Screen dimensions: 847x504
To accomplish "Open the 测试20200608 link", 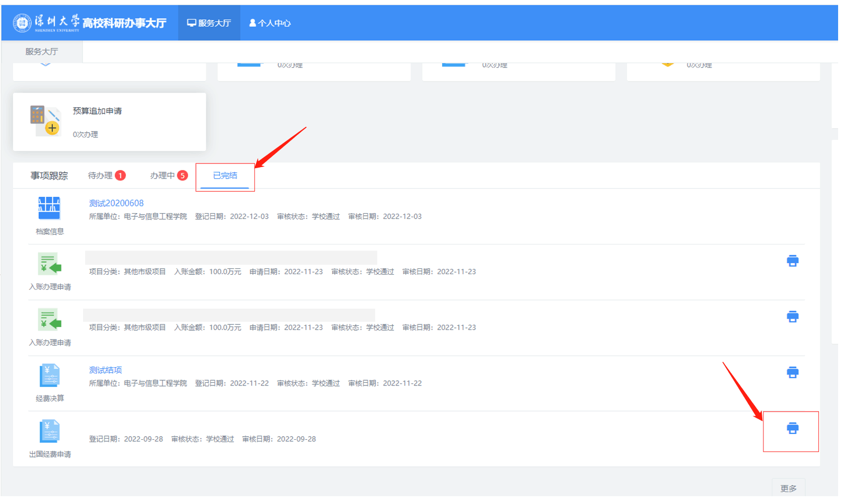I will click(116, 203).
